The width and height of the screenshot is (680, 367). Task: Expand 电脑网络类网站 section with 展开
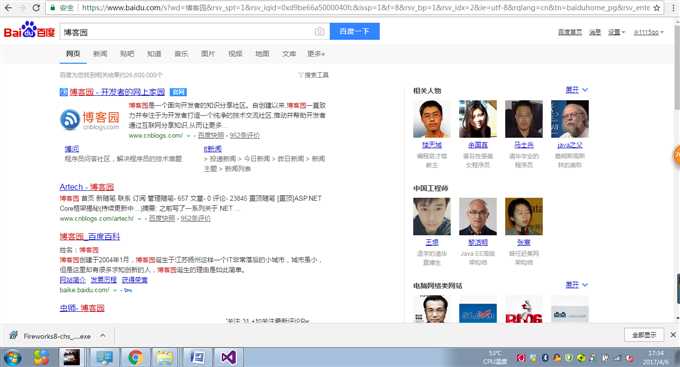point(576,285)
